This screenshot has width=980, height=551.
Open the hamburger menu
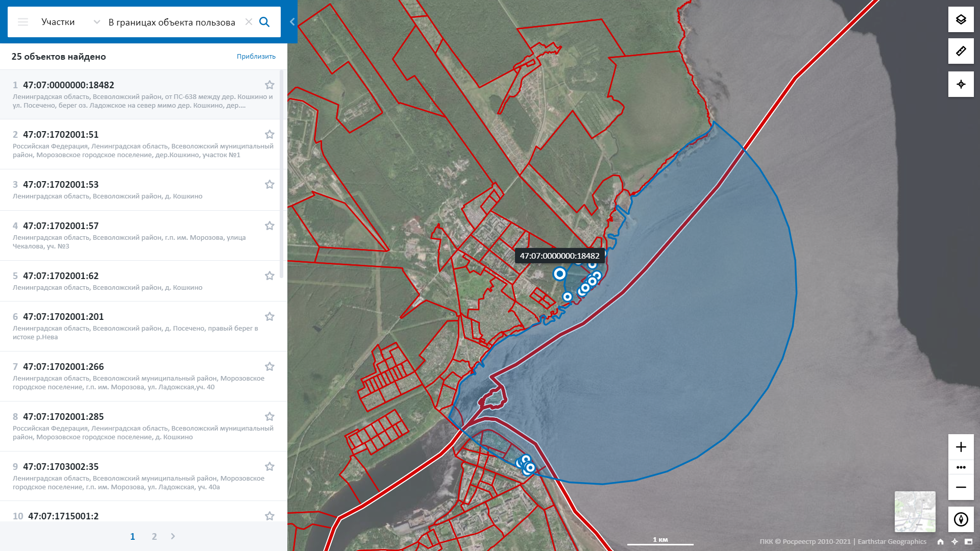click(23, 22)
